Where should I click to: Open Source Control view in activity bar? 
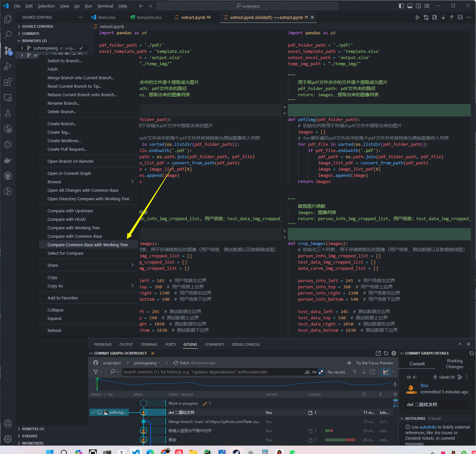point(8,50)
